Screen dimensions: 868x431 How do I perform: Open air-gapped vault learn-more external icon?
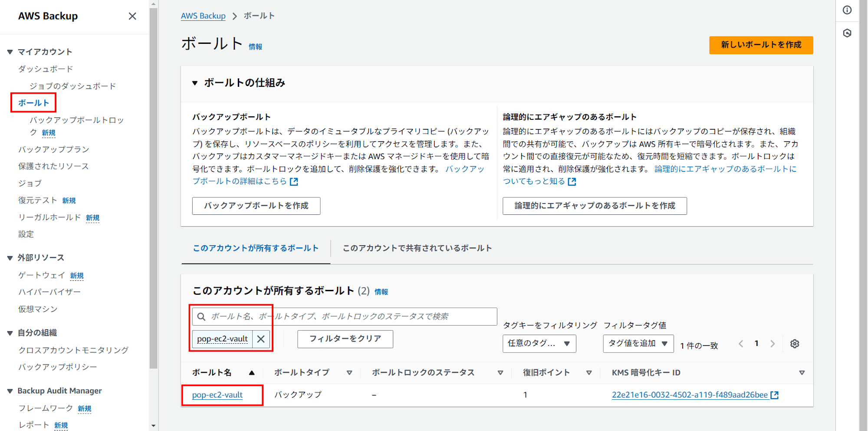[x=572, y=181]
